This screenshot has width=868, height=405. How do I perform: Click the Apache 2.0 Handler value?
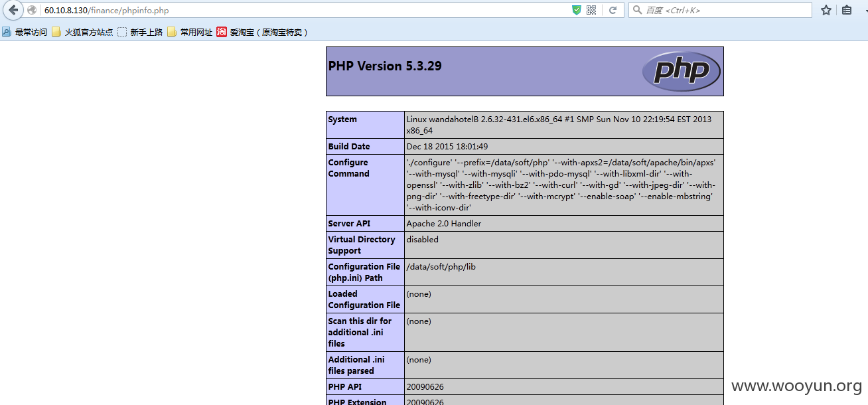(444, 224)
